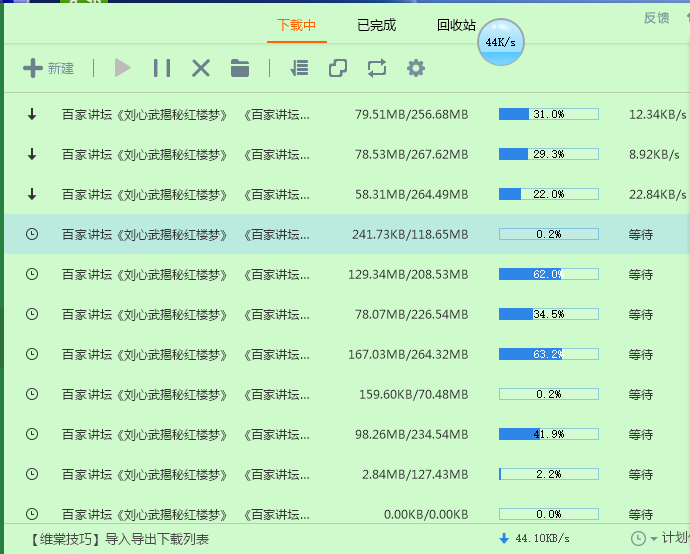Click clock icon of 78.07MB/226.54MB task
This screenshot has width=690, height=554.
(x=32, y=314)
